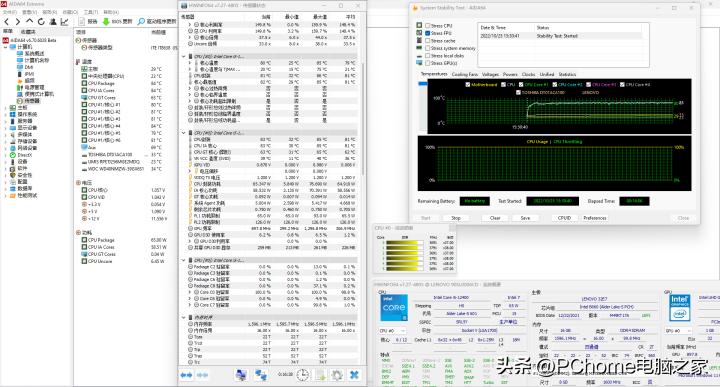This screenshot has width=720, height=387.
Task: Go forward with AIDA64 forward arrow
Action: click(x=17, y=22)
